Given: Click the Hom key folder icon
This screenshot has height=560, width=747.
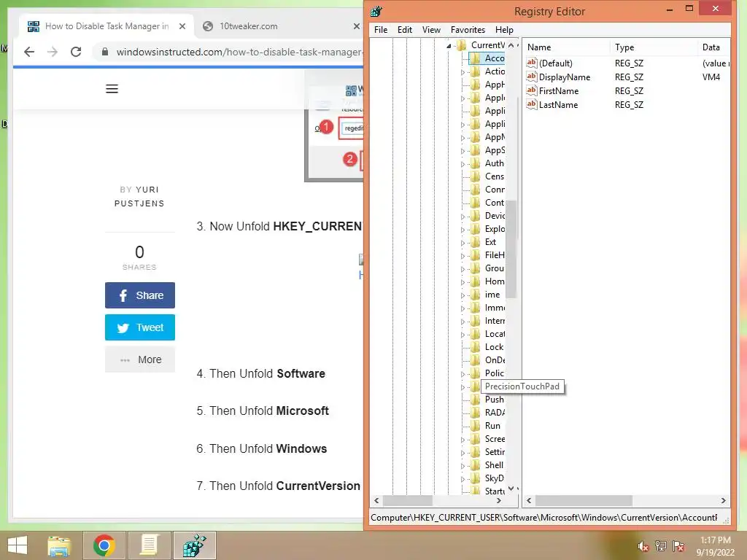Looking at the screenshot, I should [x=475, y=281].
